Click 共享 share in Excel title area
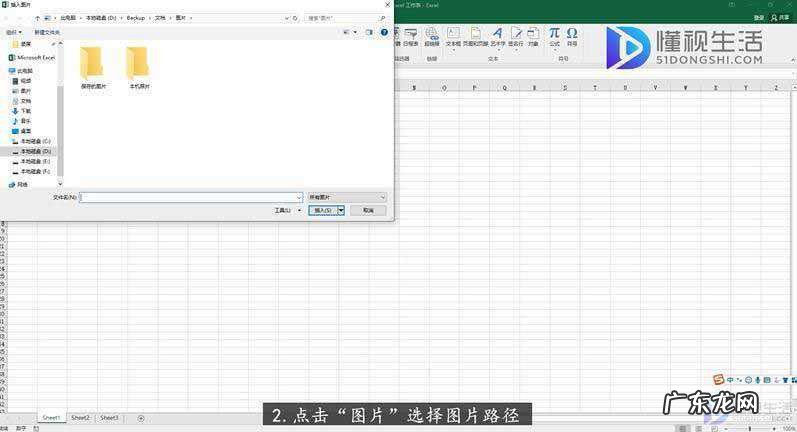Screen dimensions: 797x432 coord(781,17)
